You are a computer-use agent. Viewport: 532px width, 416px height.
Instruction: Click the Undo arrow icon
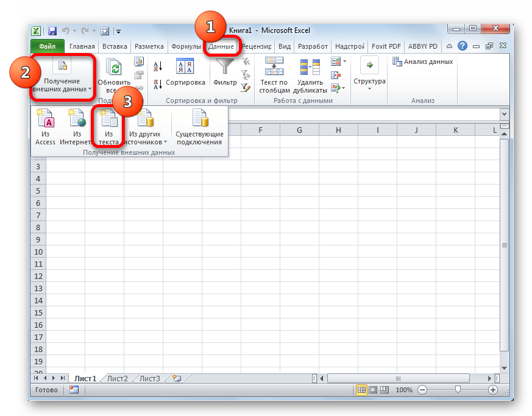tap(65, 31)
